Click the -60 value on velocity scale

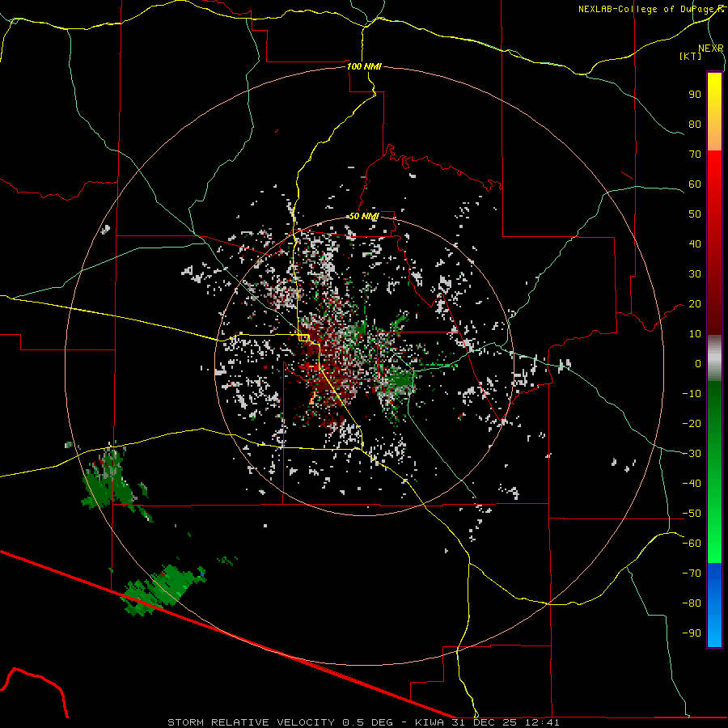click(692, 544)
